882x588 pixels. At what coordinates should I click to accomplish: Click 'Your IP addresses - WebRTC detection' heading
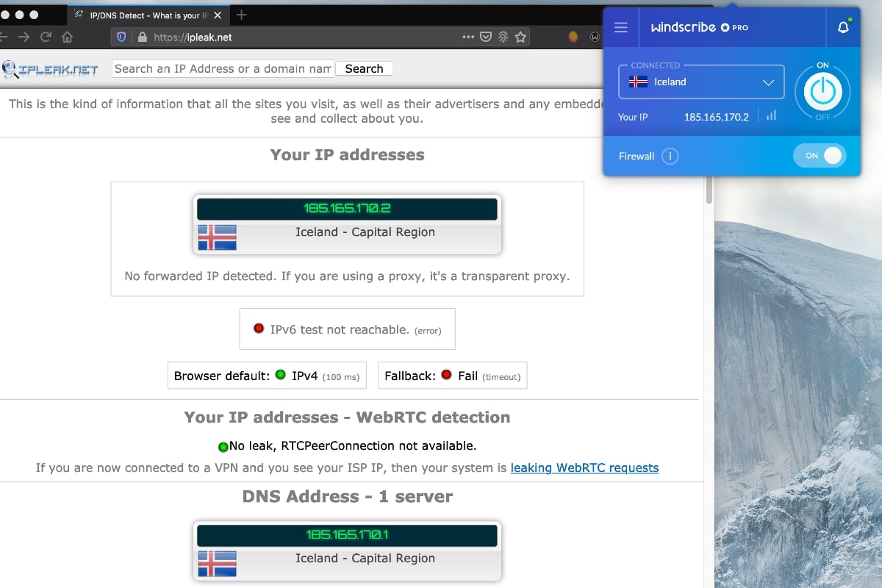point(347,417)
